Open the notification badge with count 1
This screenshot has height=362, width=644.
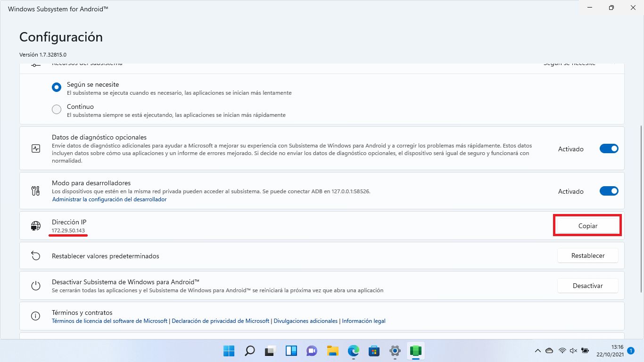pyautogui.click(x=631, y=351)
